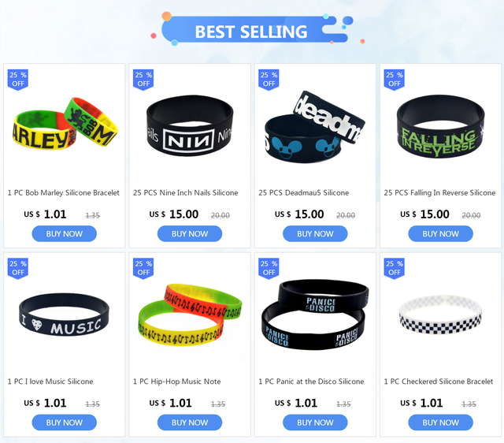The image size is (504, 443).
Task: Open the 25 PCS Nine Inch Nails Silicone title
Action: coord(186,192)
